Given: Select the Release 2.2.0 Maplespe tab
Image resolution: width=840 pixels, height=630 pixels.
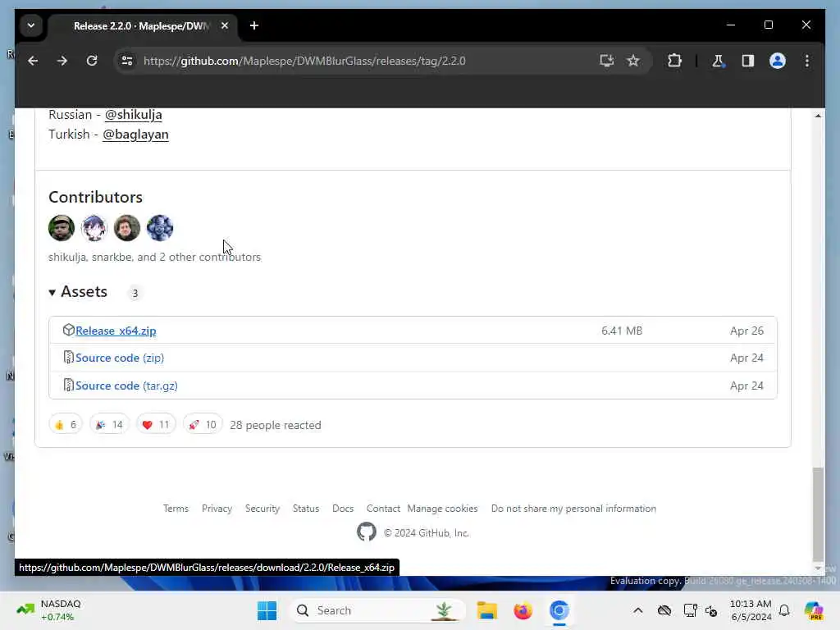Looking at the screenshot, I should [x=143, y=25].
